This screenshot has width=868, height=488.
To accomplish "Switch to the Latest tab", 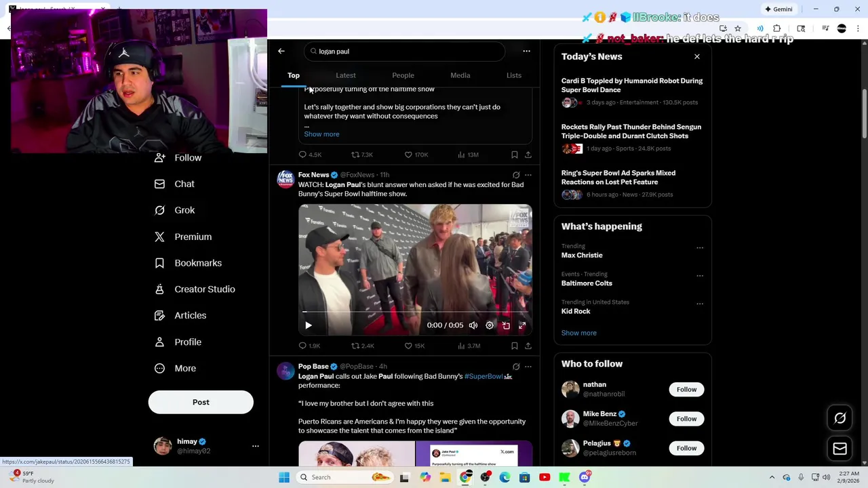I will pyautogui.click(x=346, y=75).
